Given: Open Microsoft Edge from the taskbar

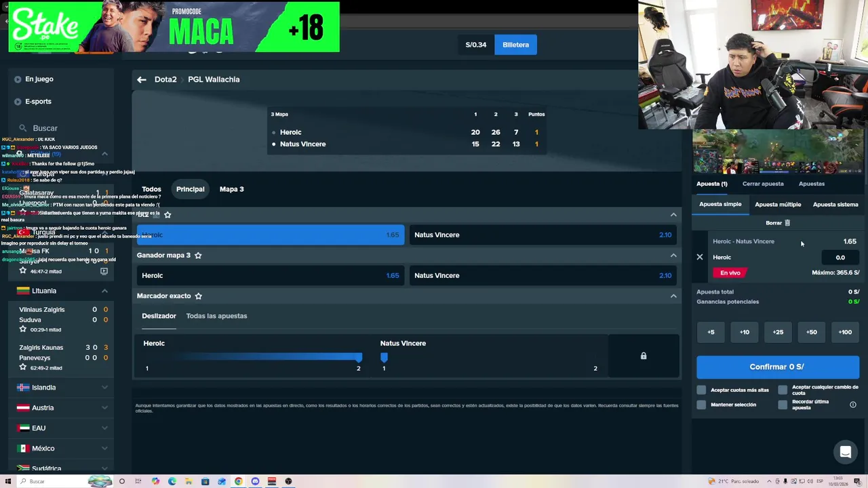Looking at the screenshot, I should (x=172, y=481).
